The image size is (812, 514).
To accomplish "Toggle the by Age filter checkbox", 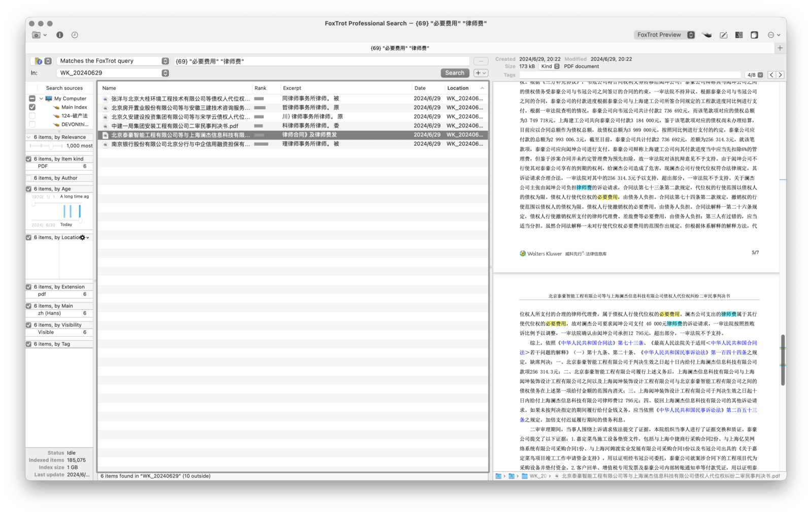I will pyautogui.click(x=29, y=189).
